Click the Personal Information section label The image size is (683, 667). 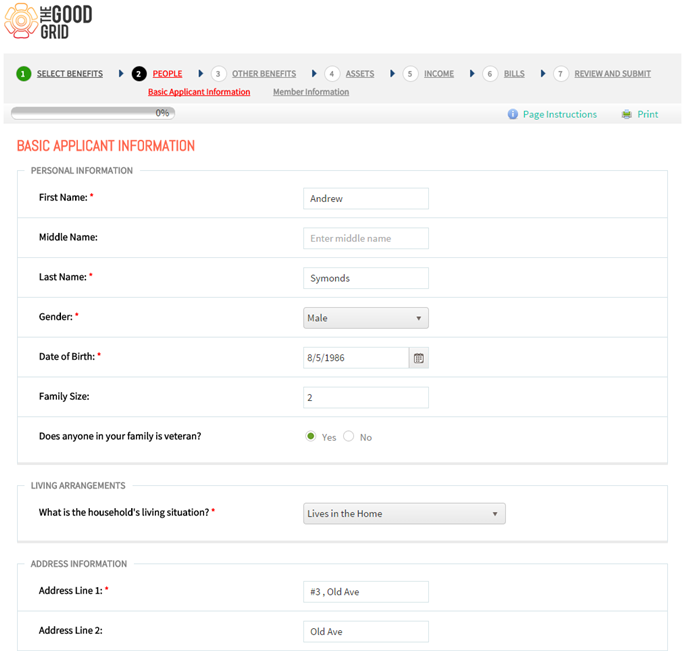tap(81, 170)
